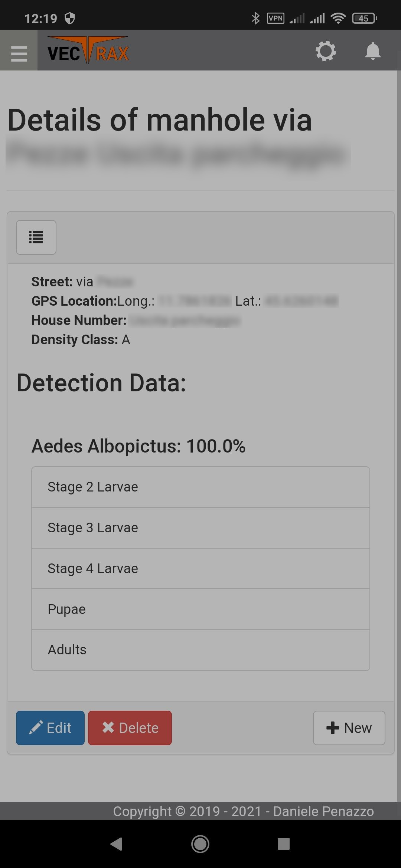The image size is (401, 868).
Task: Tap the Android back navigation button
Action: point(117,844)
